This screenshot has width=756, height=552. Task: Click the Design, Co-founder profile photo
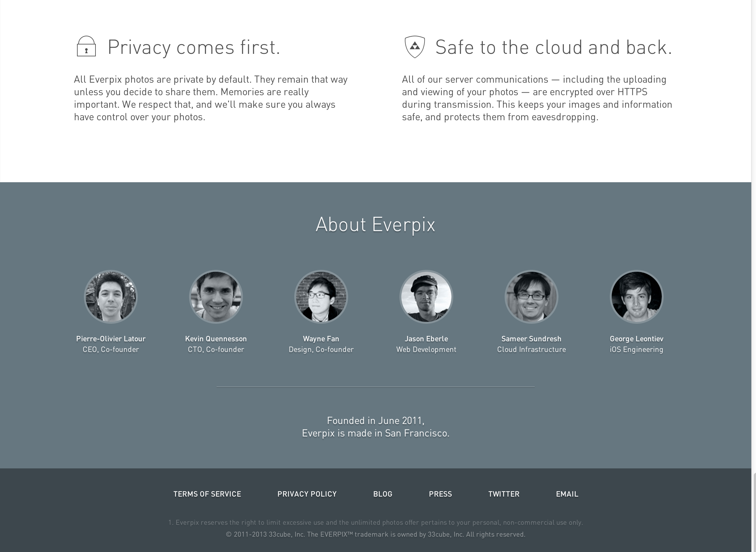pos(321,297)
